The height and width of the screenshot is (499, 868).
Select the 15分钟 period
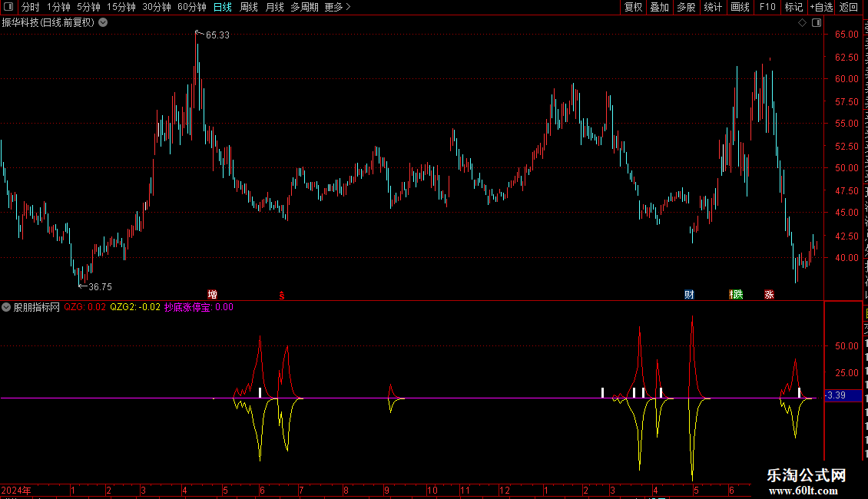121,7
